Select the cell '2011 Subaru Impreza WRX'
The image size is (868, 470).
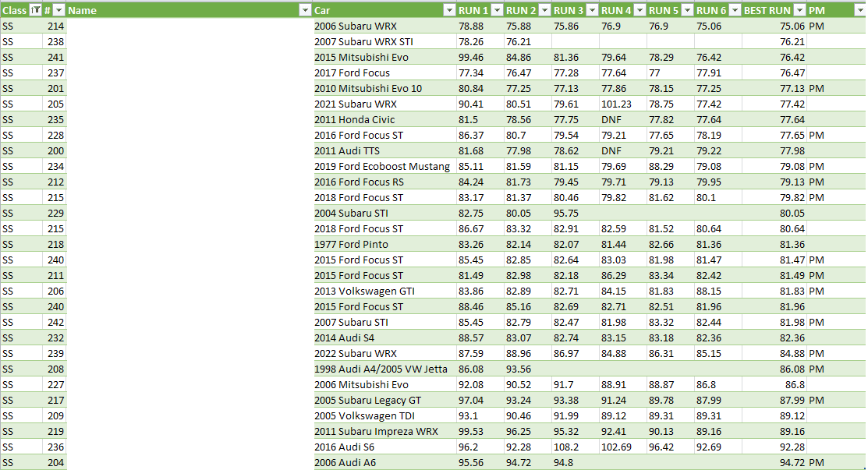coord(384,431)
